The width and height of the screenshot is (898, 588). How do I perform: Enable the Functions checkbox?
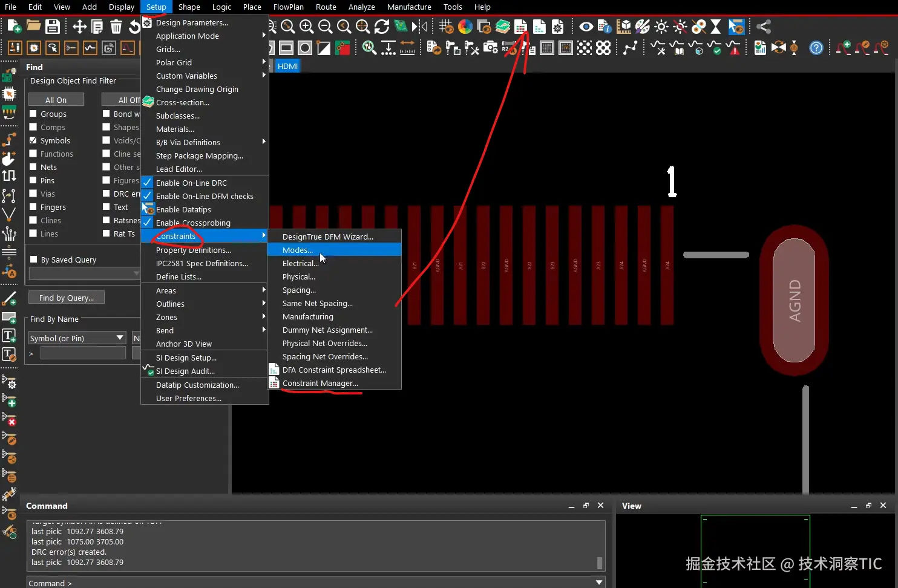(33, 154)
